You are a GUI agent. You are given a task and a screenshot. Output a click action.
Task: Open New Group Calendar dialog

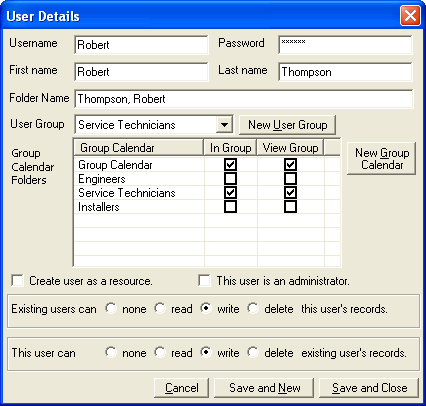(x=382, y=159)
